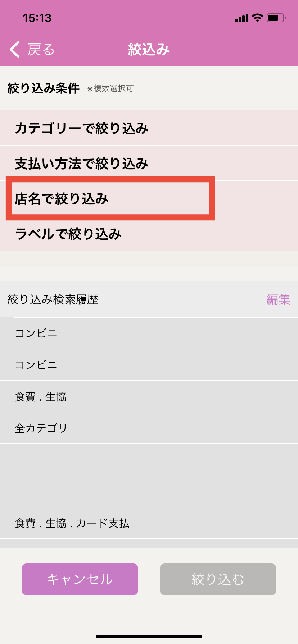Tap the battery status icon
Viewport: 298px width, 644px height.
276,18
